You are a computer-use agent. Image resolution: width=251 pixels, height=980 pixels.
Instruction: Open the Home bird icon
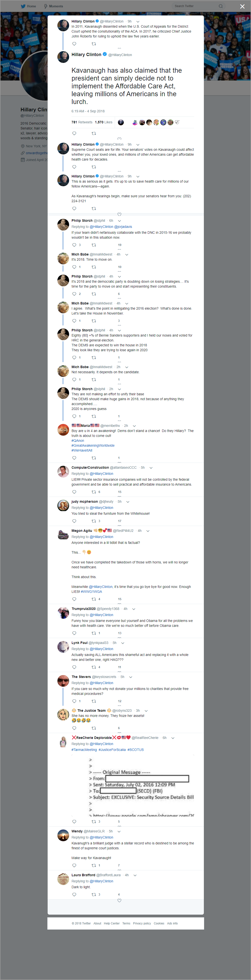[x=23, y=6]
